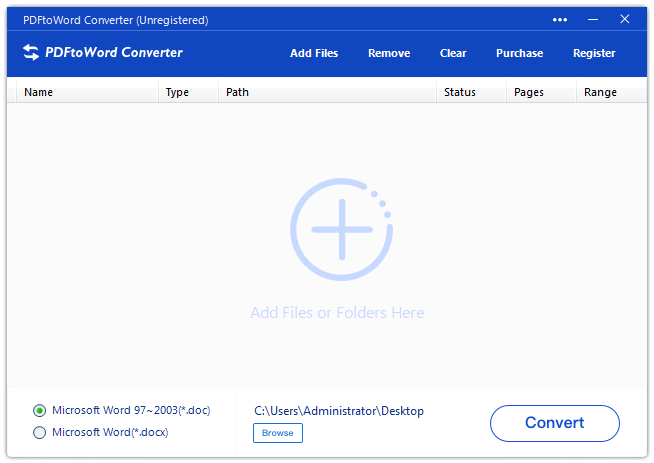
Task: Click the Pages column header
Action: point(541,92)
